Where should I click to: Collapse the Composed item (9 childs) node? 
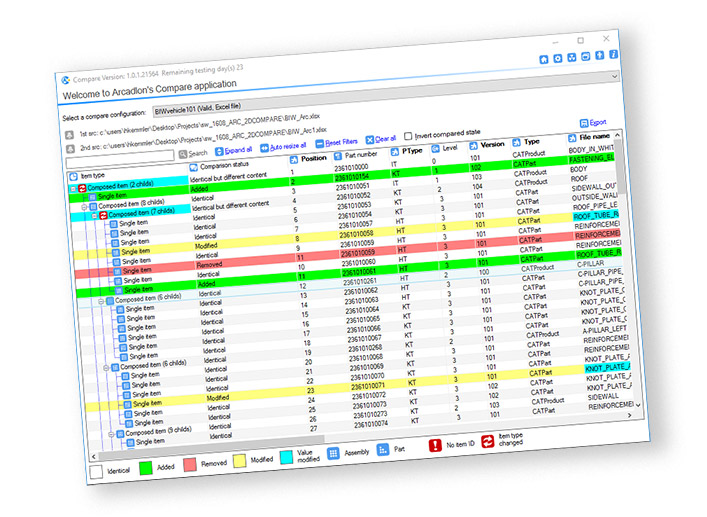[111, 435]
